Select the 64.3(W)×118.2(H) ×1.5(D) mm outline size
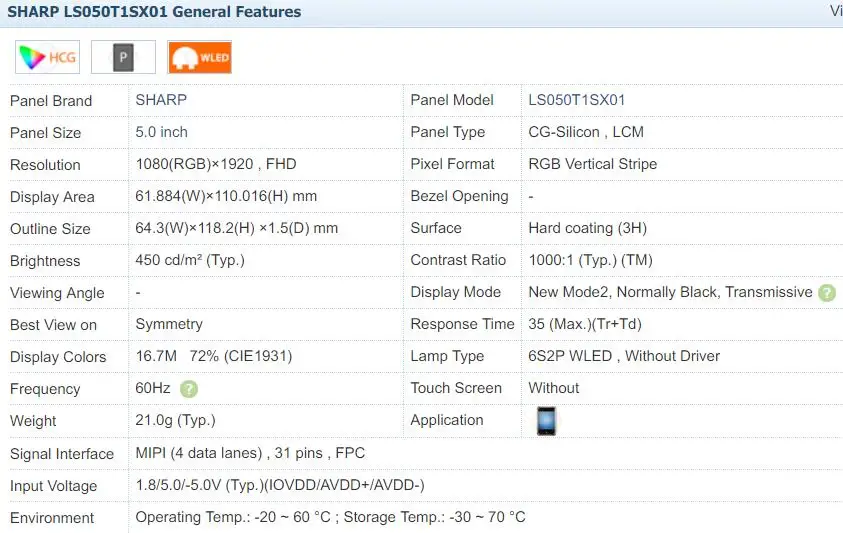Image resolution: width=843 pixels, height=533 pixels. coord(237,228)
